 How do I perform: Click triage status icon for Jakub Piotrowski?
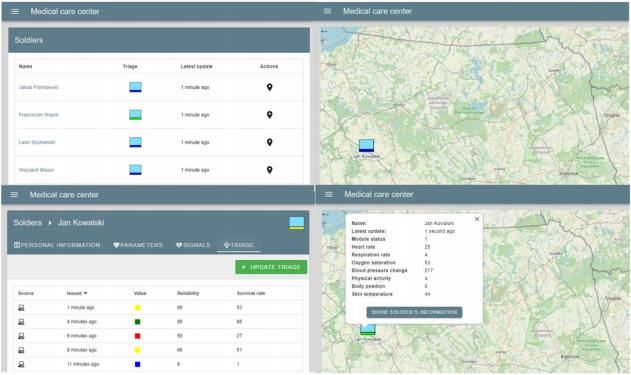[135, 87]
